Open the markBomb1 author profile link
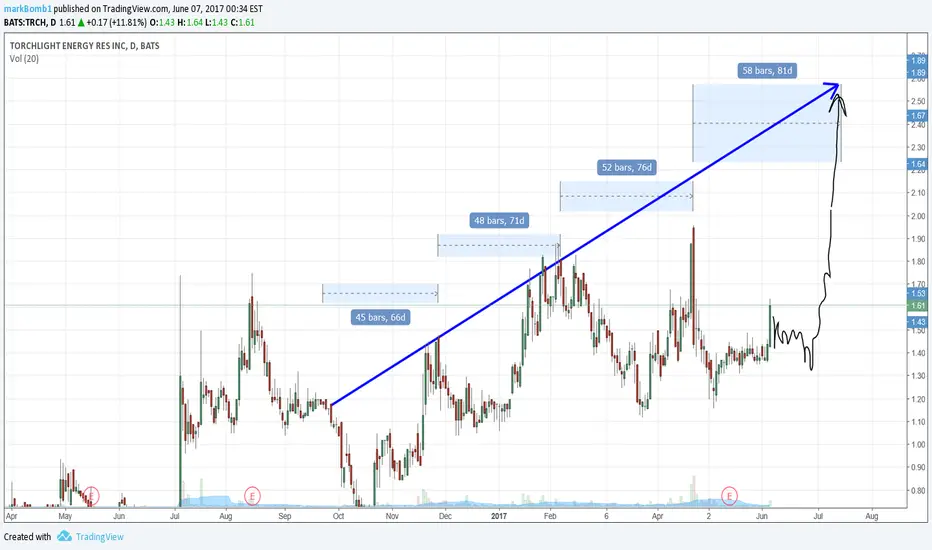Viewport: 932px width, 550px height. (28, 9)
